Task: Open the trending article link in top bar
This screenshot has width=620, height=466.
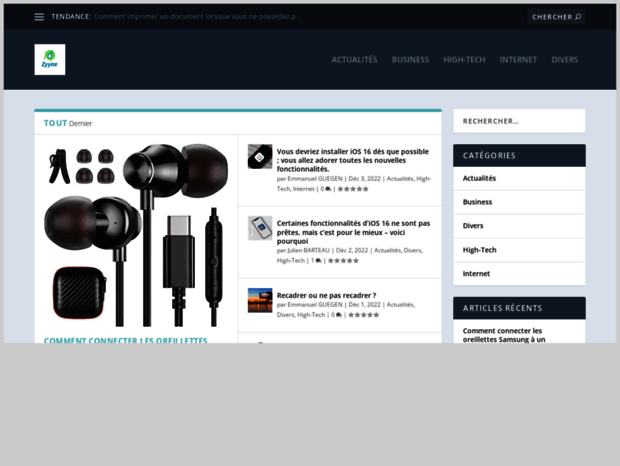Action: (197, 17)
